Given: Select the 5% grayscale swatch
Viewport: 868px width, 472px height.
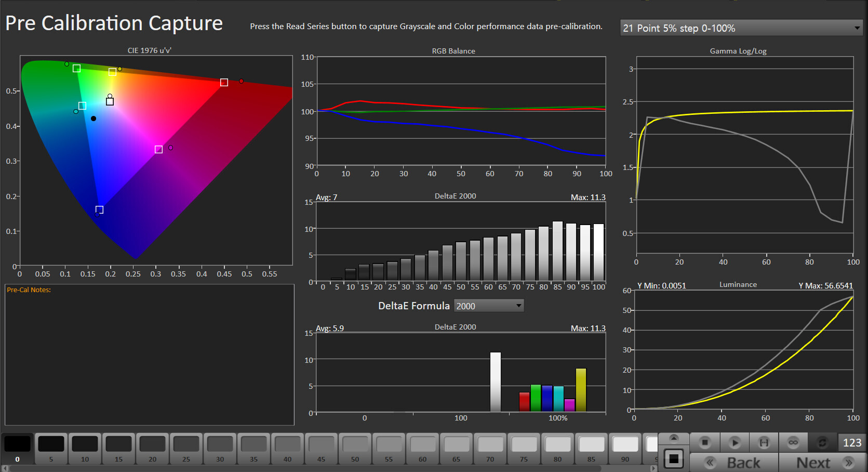Looking at the screenshot, I should [51, 448].
